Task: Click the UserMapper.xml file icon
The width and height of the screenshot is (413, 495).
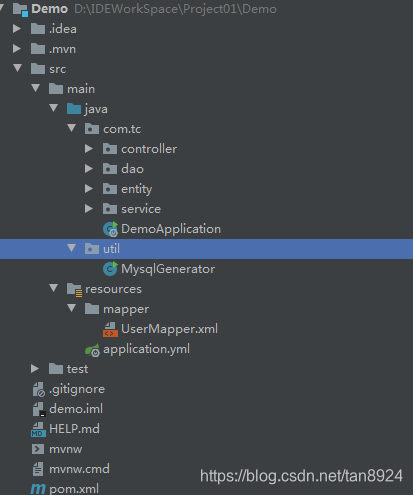Action: pyautogui.click(x=110, y=329)
